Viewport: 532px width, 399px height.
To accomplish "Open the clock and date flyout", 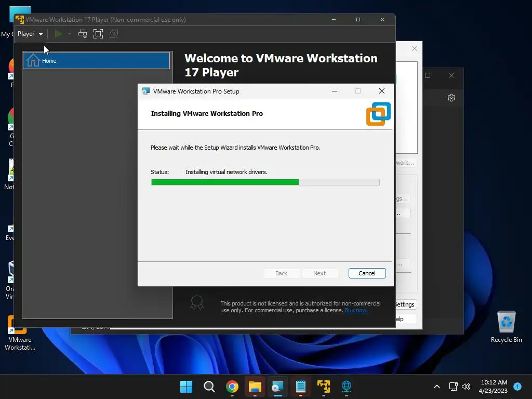I will coord(494,387).
